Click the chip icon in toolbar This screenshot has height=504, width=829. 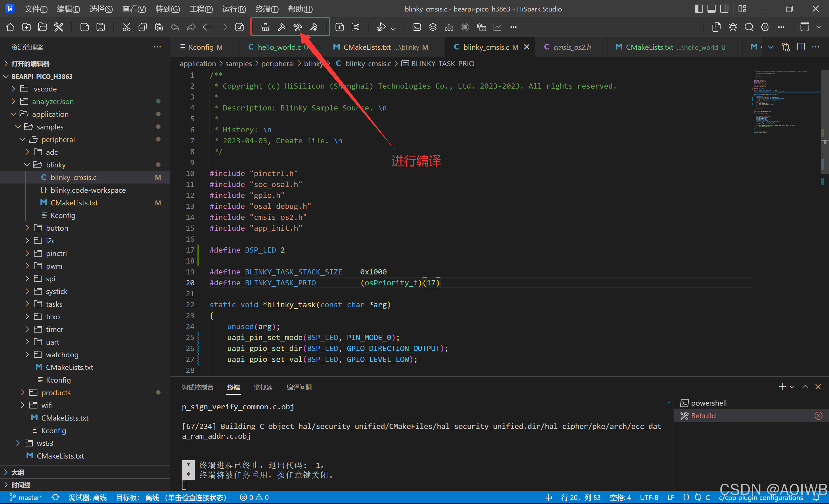[x=465, y=27]
